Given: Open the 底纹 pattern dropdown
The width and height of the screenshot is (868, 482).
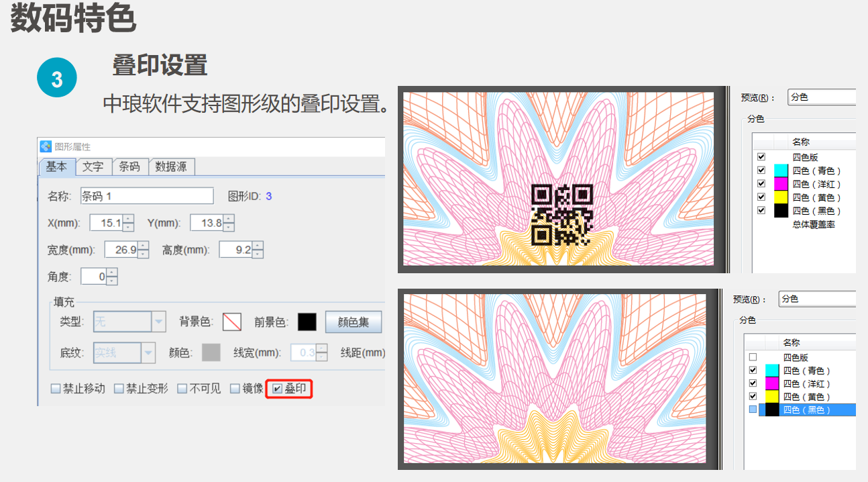Looking at the screenshot, I should tap(148, 352).
